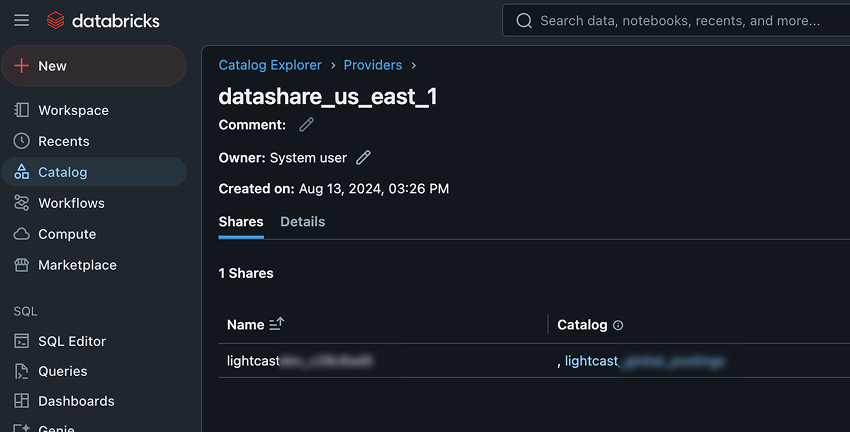This screenshot has height=432, width=850.
Task: Click the magnifier search icon
Action: [524, 21]
